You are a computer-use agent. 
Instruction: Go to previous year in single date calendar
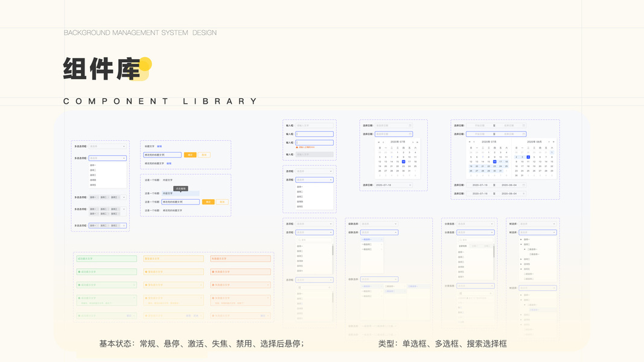pyautogui.click(x=378, y=142)
